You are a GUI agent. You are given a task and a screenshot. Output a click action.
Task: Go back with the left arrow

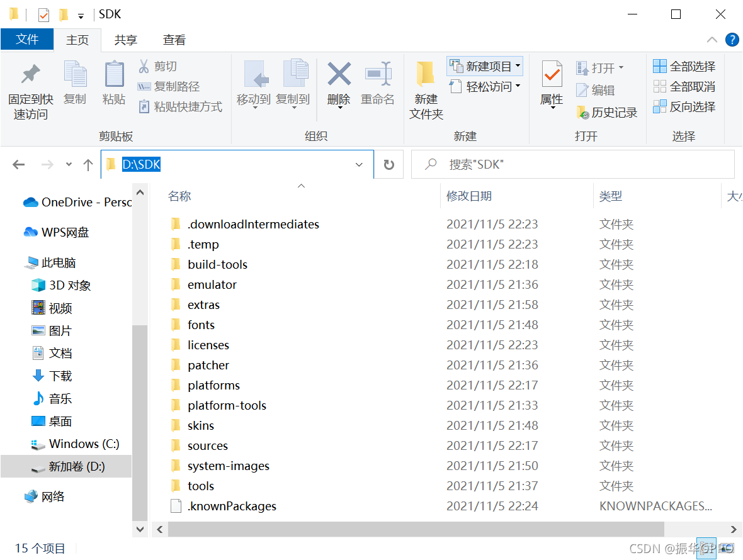18,165
